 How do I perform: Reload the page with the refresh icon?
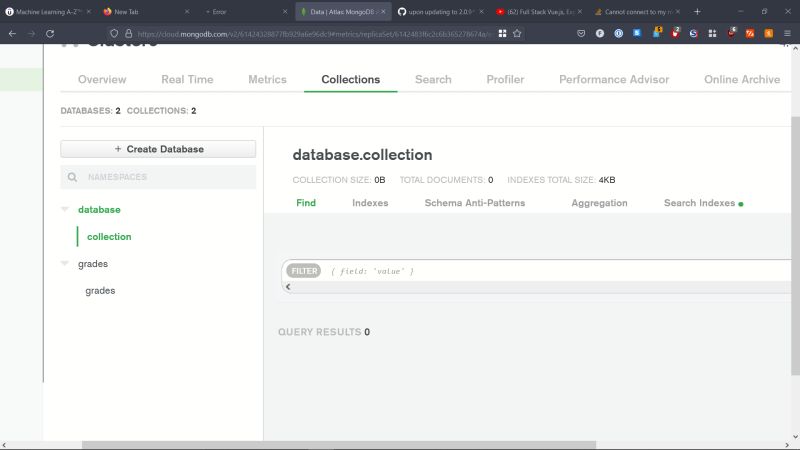point(50,34)
